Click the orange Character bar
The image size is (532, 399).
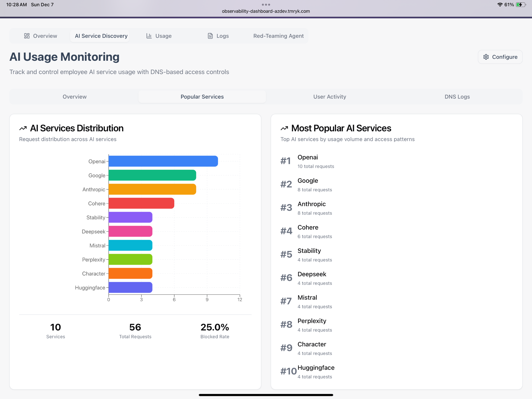131,273
